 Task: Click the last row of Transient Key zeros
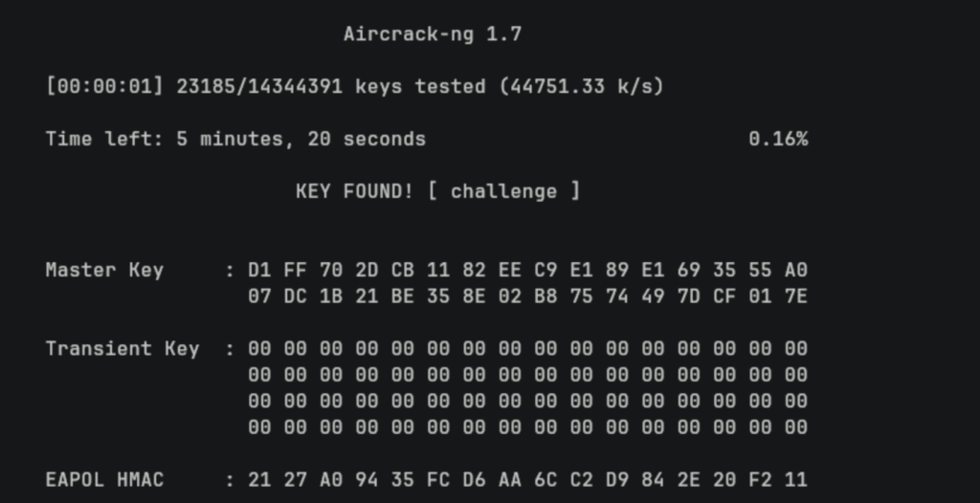[527, 426]
